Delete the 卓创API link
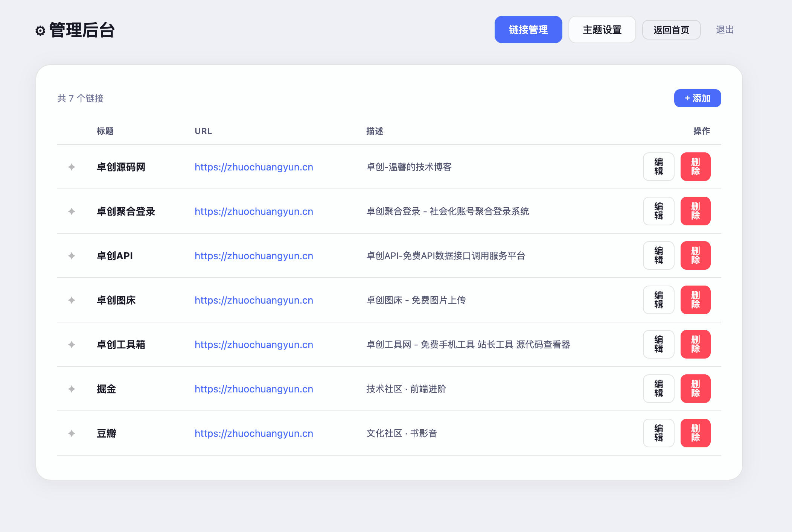792x532 pixels. (695, 255)
